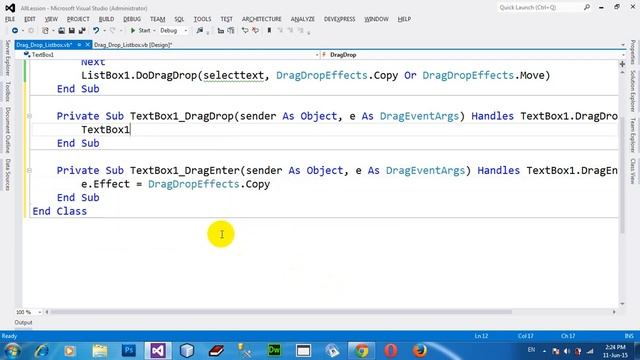The height and width of the screenshot is (360, 640).
Task: Open the Output window tab
Action: (x=23, y=322)
